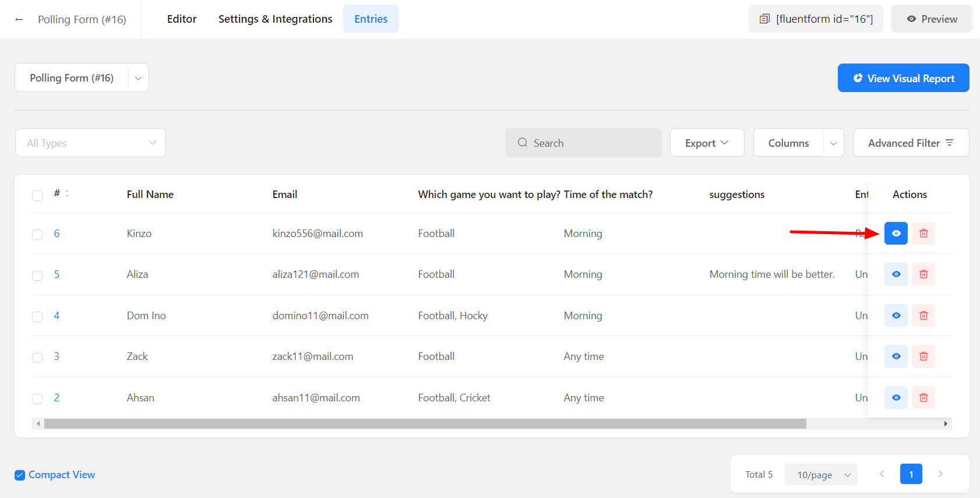Viewport: 980px width, 498px height.
Task: Delete Kinzo's entry with trash icon
Action: tap(923, 234)
